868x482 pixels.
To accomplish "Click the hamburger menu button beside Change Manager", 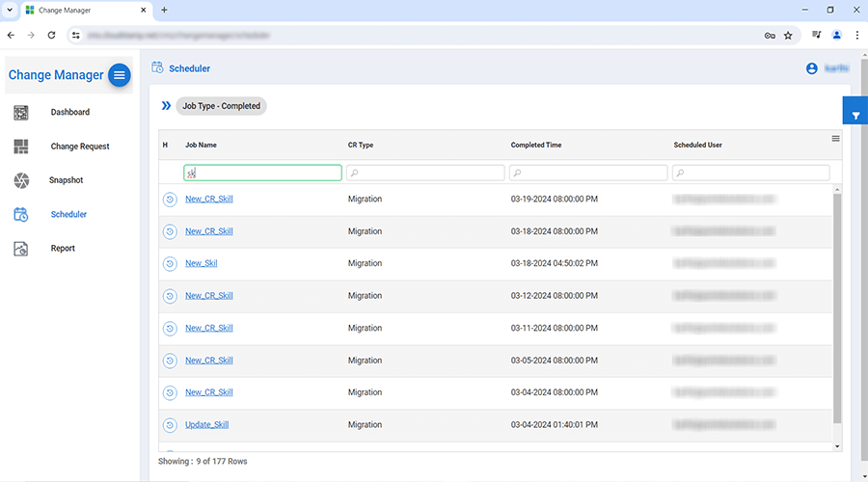I will [x=119, y=75].
